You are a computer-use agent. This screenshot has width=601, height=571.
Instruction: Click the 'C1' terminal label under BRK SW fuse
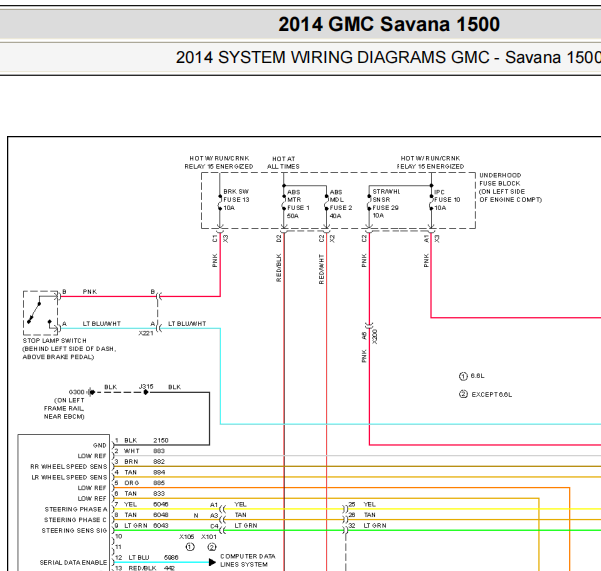(x=214, y=239)
